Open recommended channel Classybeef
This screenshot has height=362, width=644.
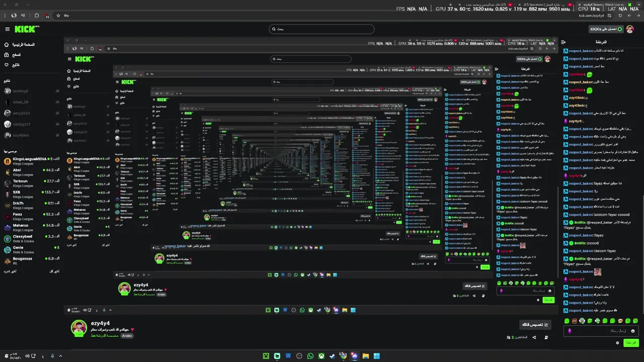pos(31,238)
